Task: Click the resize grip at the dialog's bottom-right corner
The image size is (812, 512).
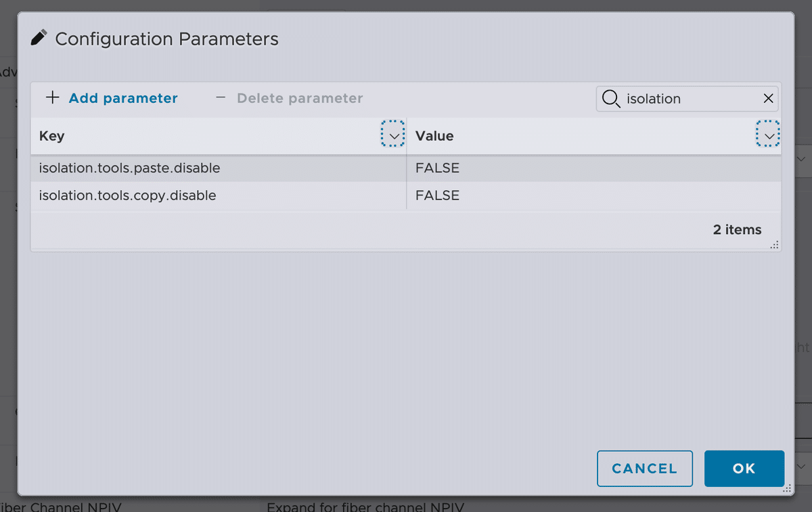Action: tap(787, 488)
